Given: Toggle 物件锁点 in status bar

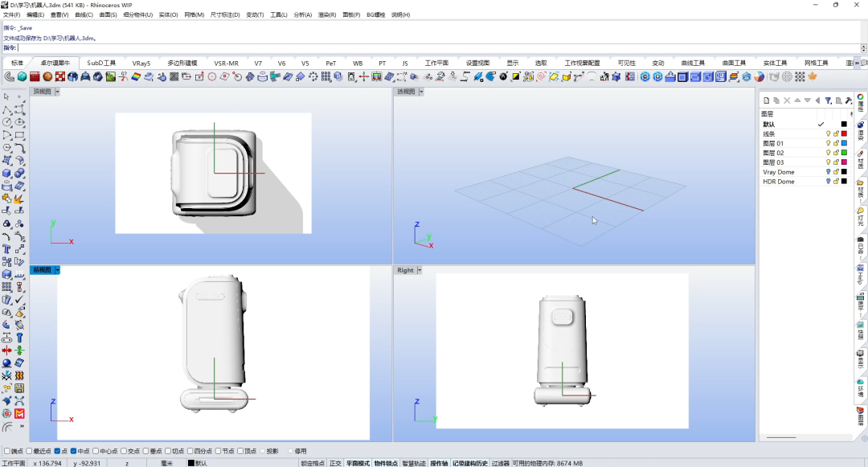Looking at the screenshot, I should (386, 463).
